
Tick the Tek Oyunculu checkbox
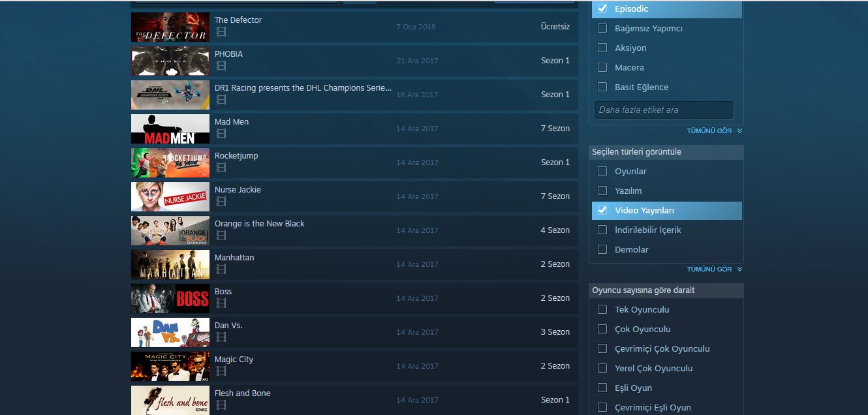tap(602, 309)
